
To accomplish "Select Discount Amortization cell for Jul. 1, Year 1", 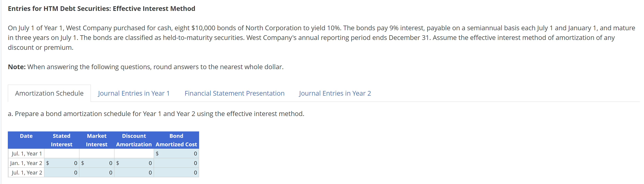I will [x=134, y=153].
